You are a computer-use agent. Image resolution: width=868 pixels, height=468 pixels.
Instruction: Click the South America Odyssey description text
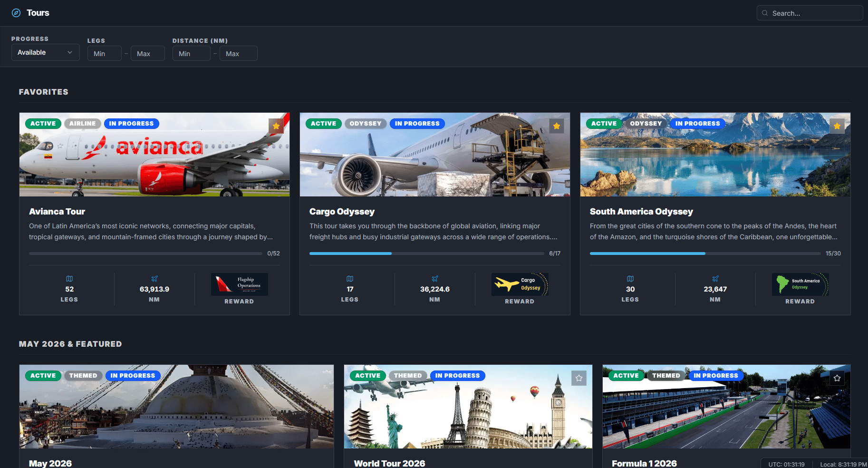tap(714, 232)
